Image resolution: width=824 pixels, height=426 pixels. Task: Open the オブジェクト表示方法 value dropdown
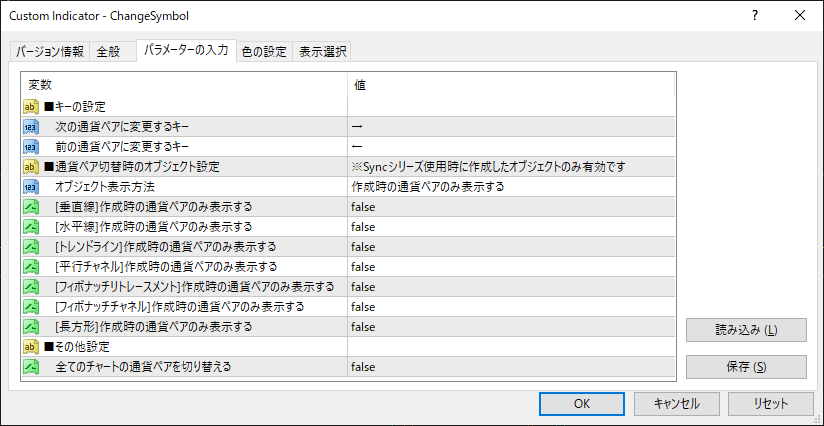(510, 186)
